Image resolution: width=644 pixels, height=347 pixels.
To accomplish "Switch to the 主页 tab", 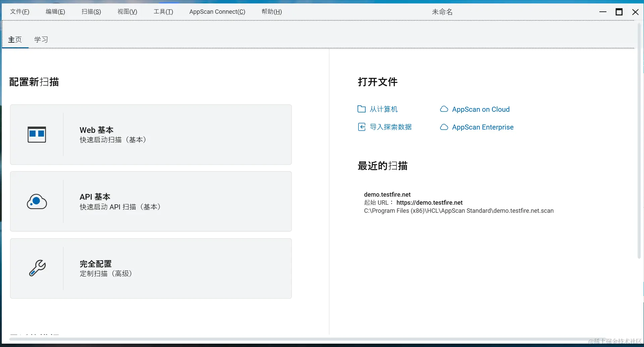I will coord(15,40).
